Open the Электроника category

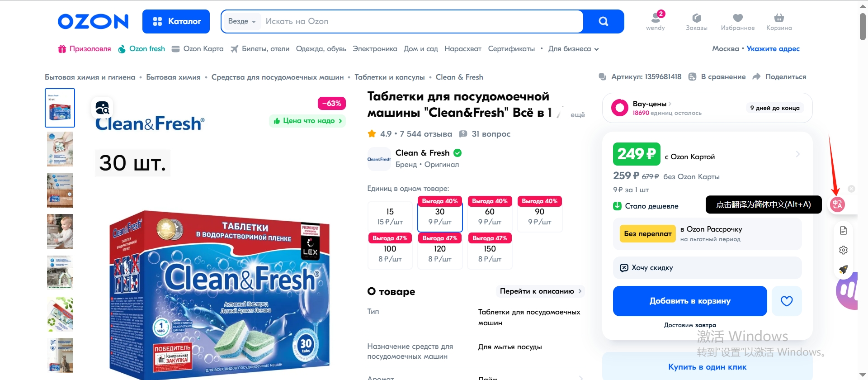[375, 49]
